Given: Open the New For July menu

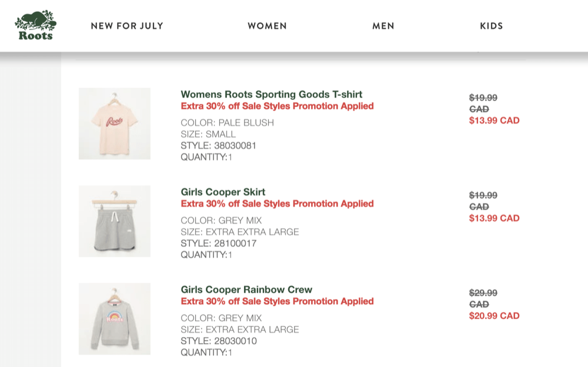Looking at the screenshot, I should click(x=127, y=26).
